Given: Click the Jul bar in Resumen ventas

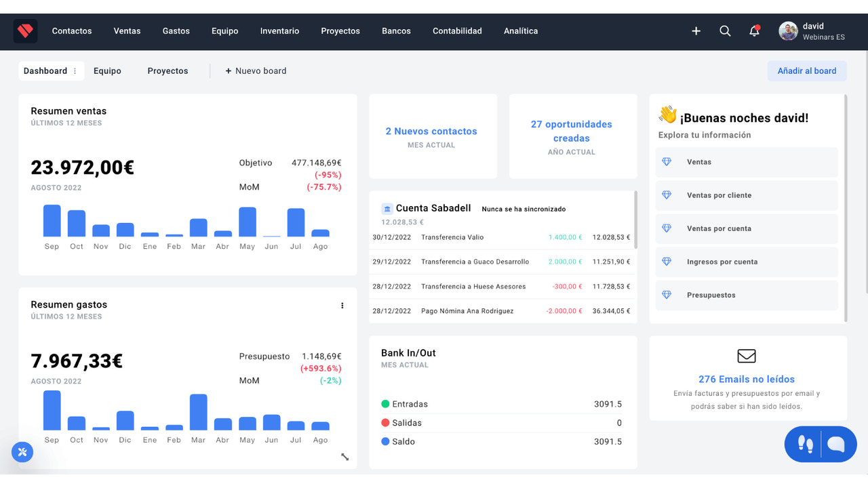Looking at the screenshot, I should pyautogui.click(x=296, y=222).
